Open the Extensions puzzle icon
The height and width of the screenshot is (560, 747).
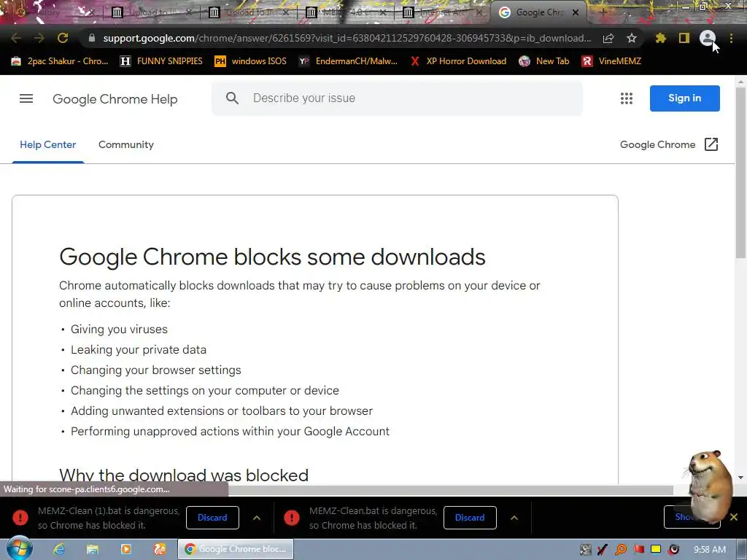point(661,38)
